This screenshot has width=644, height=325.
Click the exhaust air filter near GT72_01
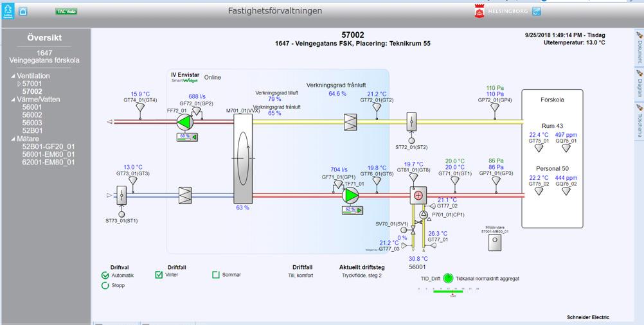[350, 122]
